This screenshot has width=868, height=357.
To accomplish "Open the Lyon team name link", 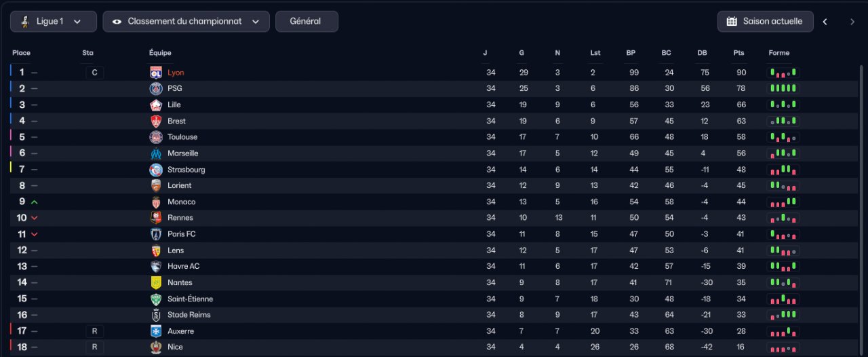I will [176, 73].
